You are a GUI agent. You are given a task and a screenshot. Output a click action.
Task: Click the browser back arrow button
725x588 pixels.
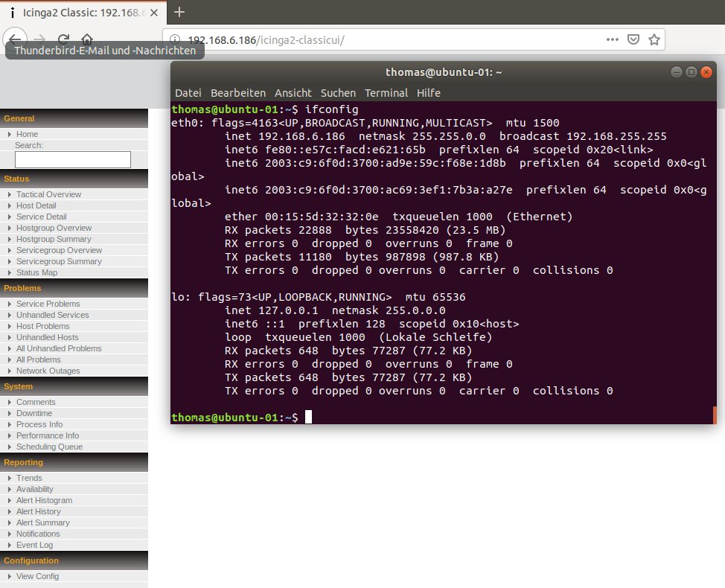[x=15, y=39]
